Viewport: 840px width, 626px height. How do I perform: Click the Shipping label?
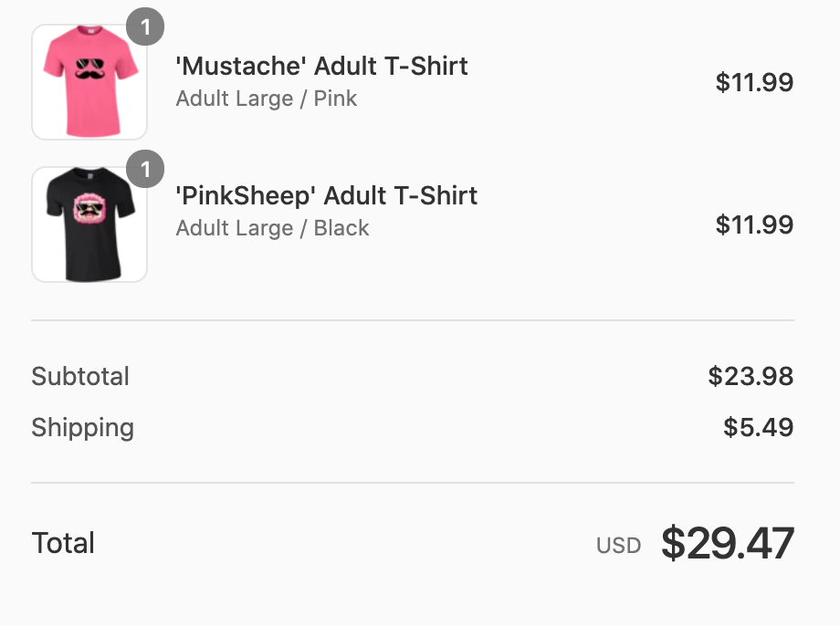(x=82, y=428)
